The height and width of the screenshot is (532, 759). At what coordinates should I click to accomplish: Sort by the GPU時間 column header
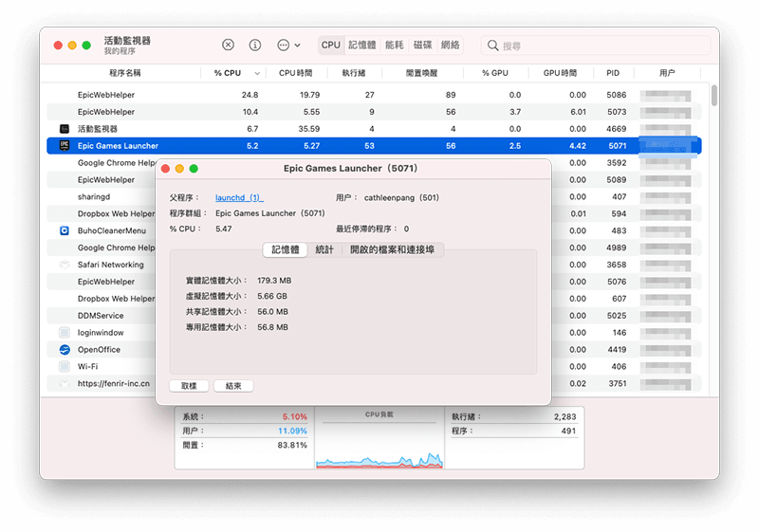560,73
